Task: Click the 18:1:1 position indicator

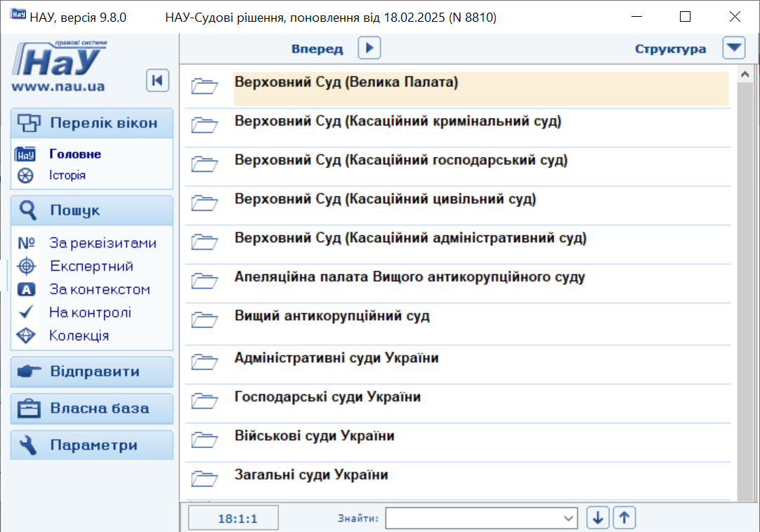Action: pyautogui.click(x=234, y=519)
